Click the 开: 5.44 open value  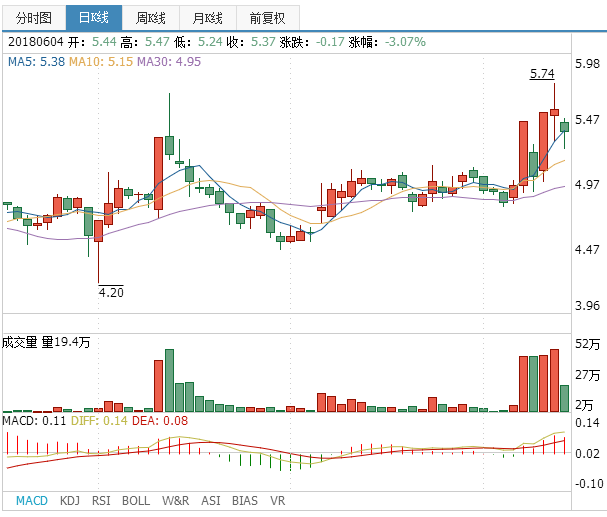(92, 41)
